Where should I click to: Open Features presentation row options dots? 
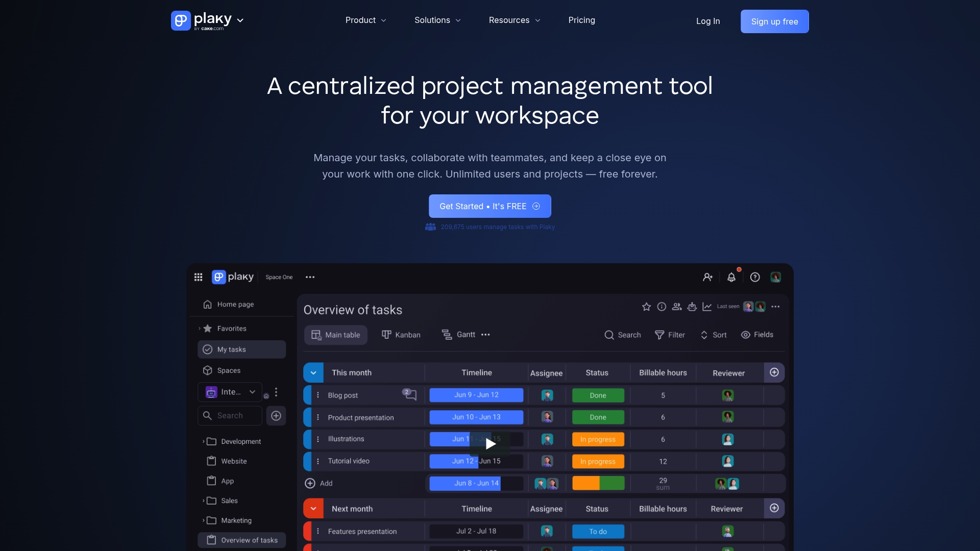click(x=318, y=531)
